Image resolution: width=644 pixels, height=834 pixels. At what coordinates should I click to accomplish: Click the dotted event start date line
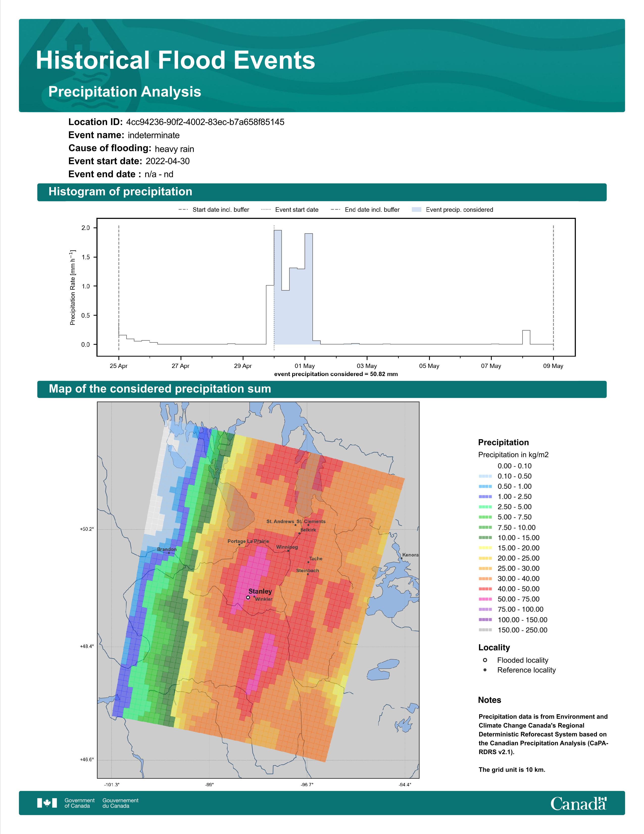[x=274, y=288]
